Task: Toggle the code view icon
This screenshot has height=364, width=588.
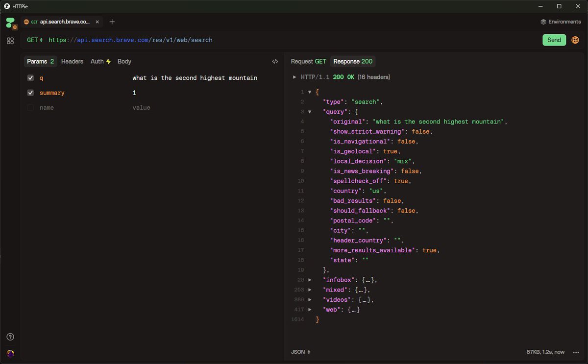Action: click(275, 62)
